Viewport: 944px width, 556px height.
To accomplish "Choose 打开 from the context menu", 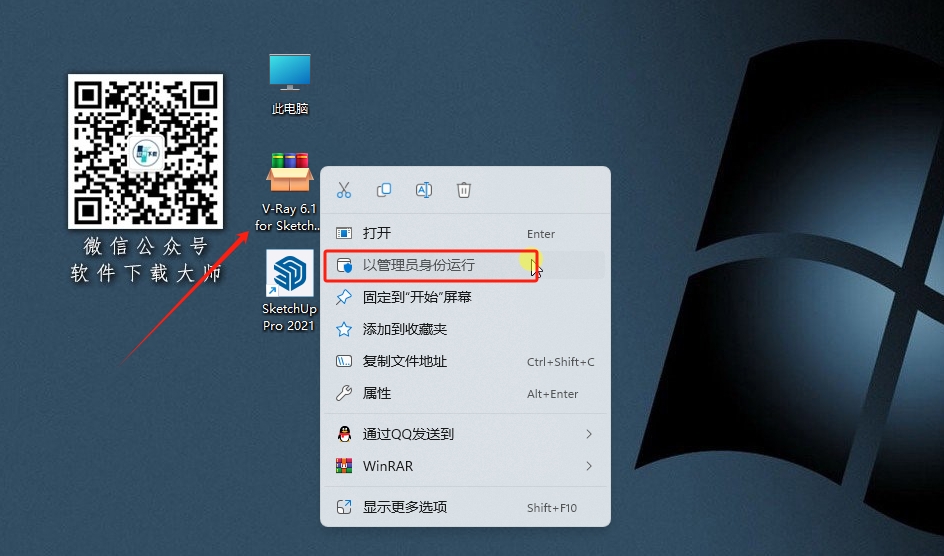I will [x=465, y=233].
